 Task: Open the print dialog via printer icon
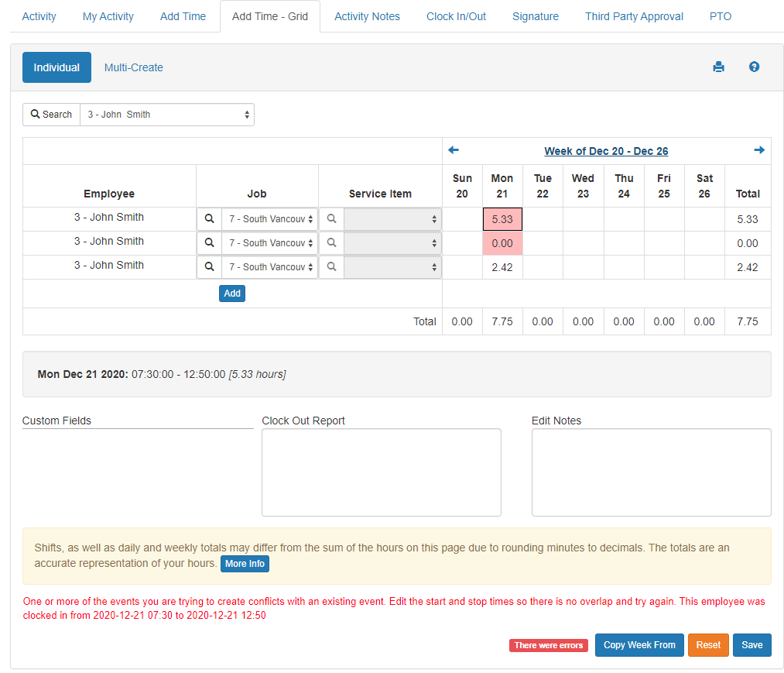click(x=718, y=67)
